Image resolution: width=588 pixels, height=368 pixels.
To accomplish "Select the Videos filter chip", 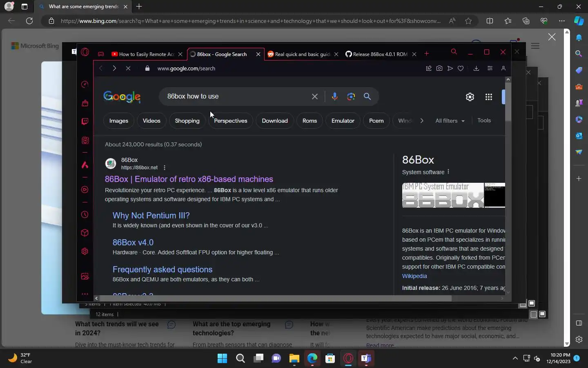I will click(151, 121).
